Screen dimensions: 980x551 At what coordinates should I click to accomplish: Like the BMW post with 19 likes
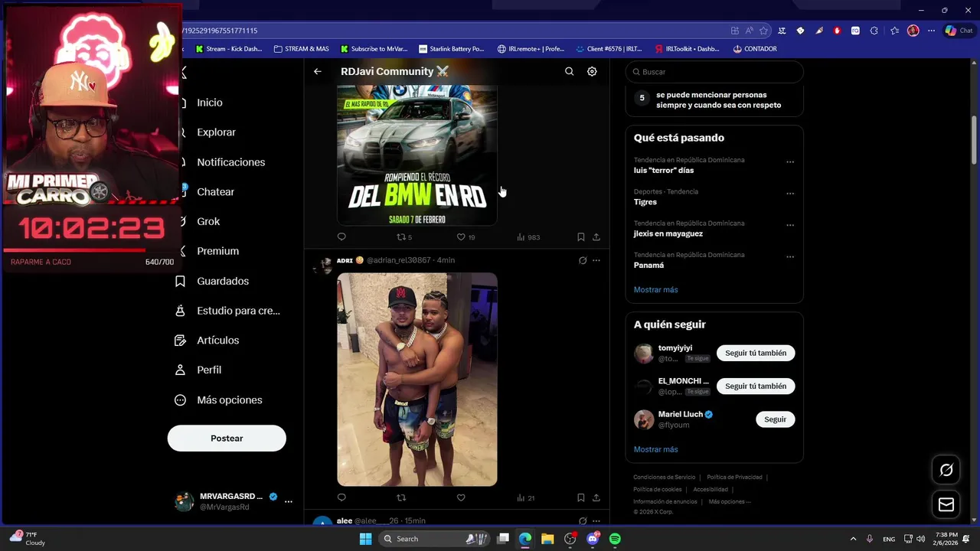coord(465,237)
